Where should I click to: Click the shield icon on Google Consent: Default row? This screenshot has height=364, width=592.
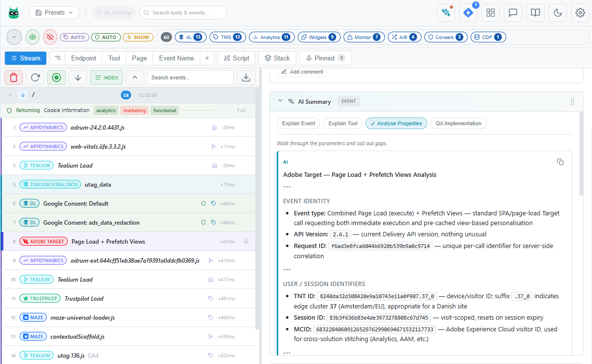204,203
